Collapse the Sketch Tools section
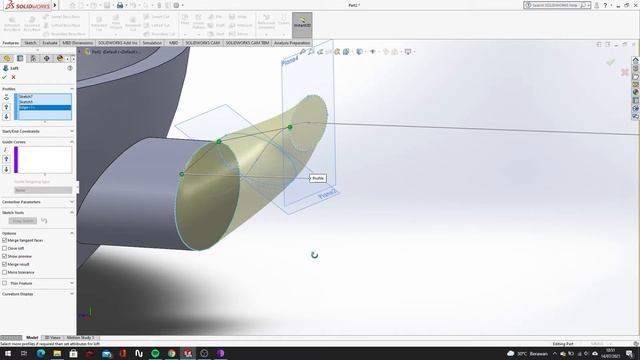This screenshot has width=640, height=360. [x=72, y=213]
